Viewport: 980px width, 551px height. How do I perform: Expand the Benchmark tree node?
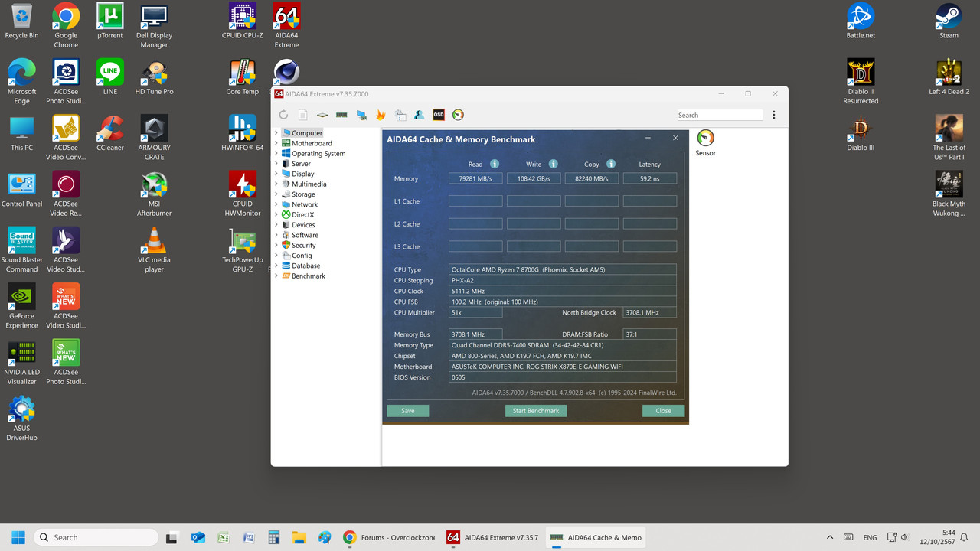click(276, 275)
